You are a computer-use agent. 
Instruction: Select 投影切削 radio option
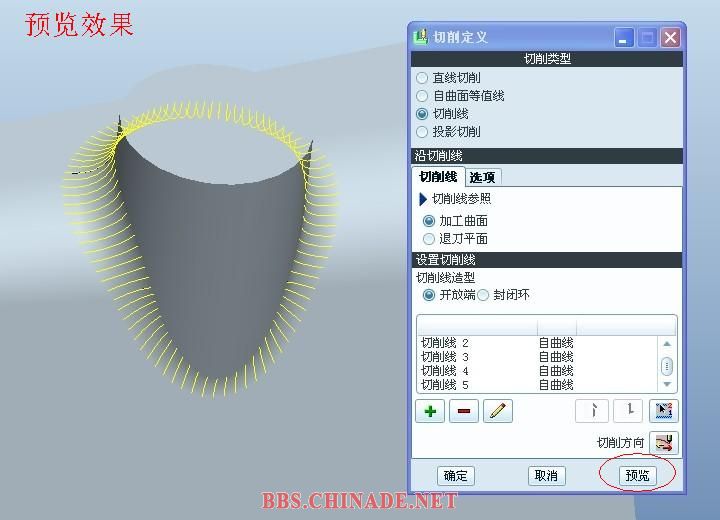point(422,132)
